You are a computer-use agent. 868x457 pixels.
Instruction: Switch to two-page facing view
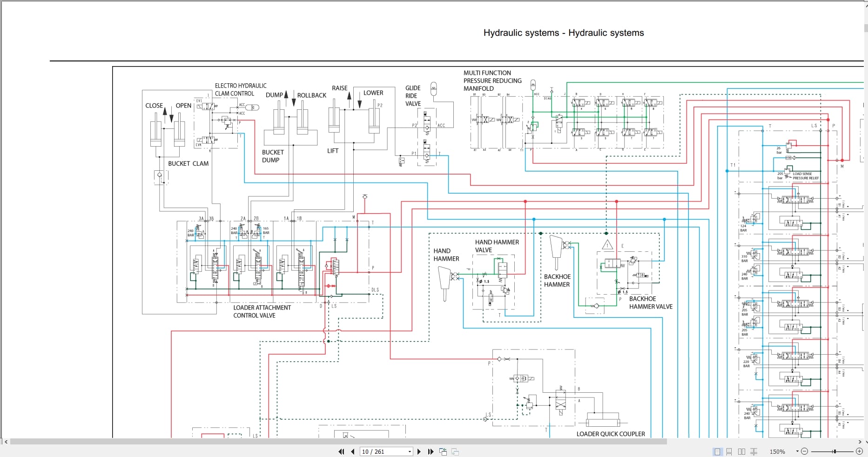click(741, 451)
